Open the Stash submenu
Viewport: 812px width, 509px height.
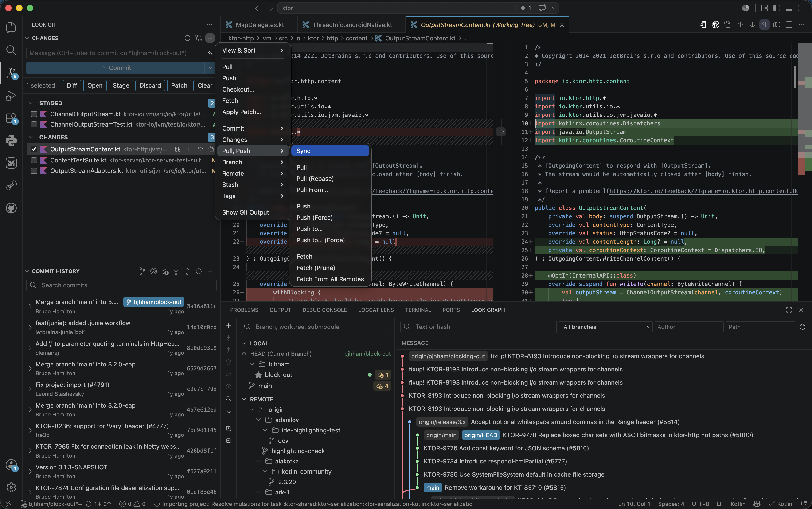253,185
